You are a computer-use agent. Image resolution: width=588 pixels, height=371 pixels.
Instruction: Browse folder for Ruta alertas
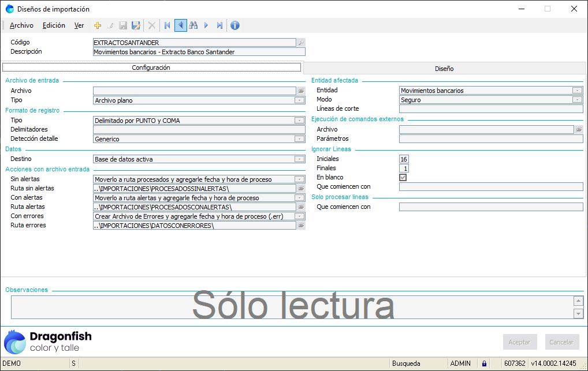(301, 207)
